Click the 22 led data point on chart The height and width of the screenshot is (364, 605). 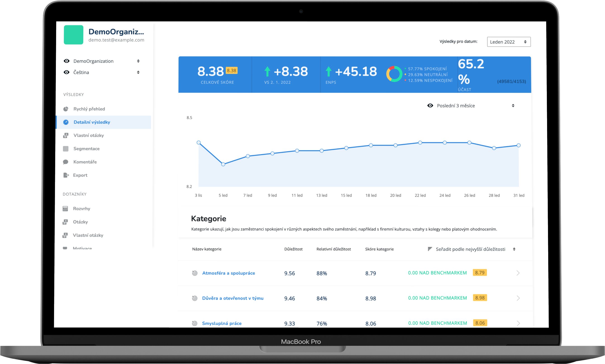[420, 143]
